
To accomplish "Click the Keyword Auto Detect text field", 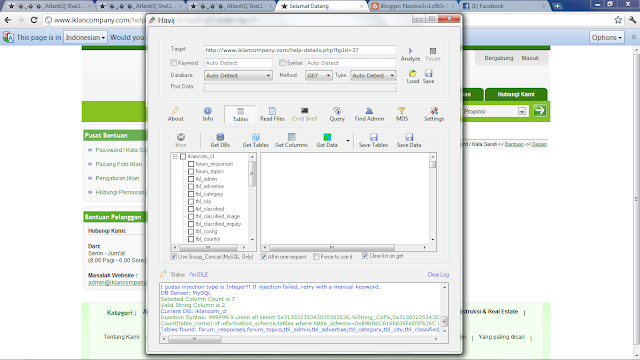I will [x=238, y=63].
